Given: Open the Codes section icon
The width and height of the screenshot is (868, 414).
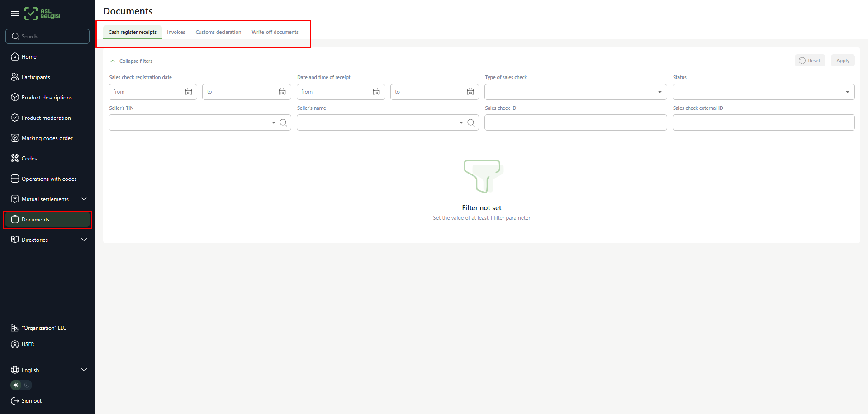Looking at the screenshot, I should point(15,158).
